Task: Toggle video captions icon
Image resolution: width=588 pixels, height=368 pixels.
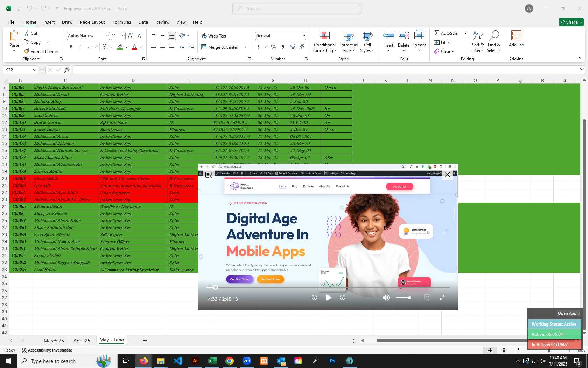Action: click(427, 298)
